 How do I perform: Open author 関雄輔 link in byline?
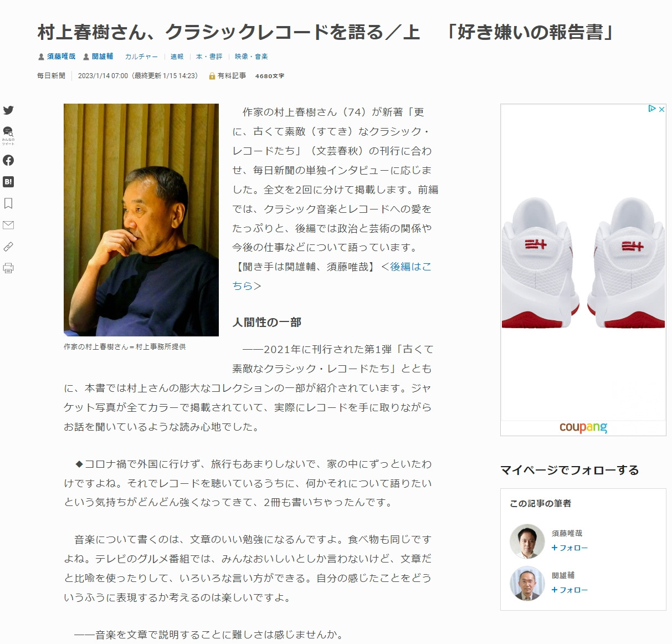pos(102,57)
